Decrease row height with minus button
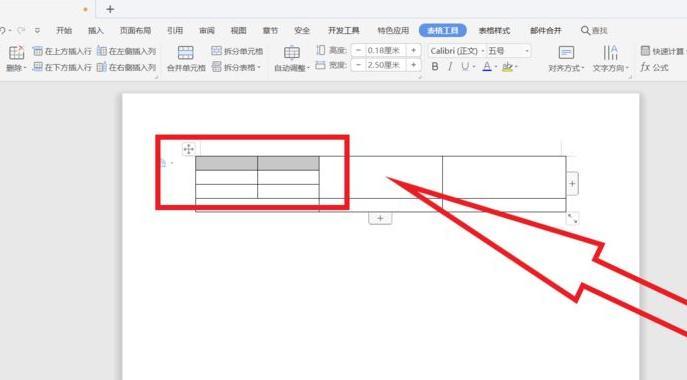The width and height of the screenshot is (687, 380). [x=358, y=50]
